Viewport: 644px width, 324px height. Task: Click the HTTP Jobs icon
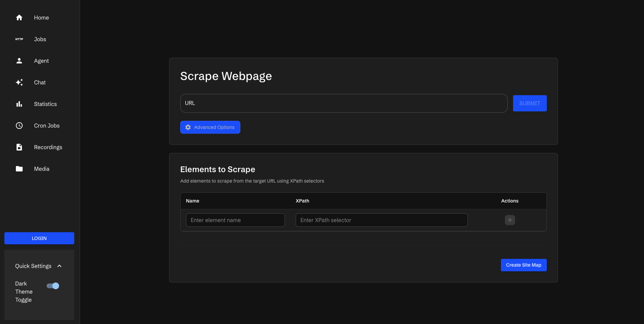pos(19,39)
